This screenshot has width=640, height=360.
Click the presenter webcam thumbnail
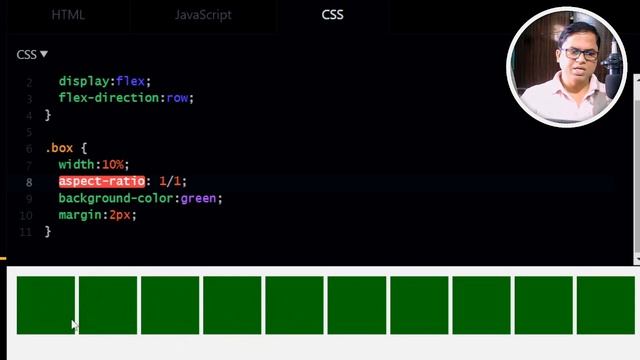coord(567,67)
